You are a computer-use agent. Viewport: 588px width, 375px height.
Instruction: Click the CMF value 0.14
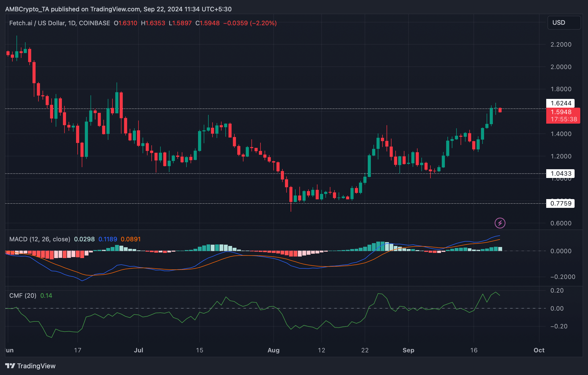pyautogui.click(x=46, y=295)
